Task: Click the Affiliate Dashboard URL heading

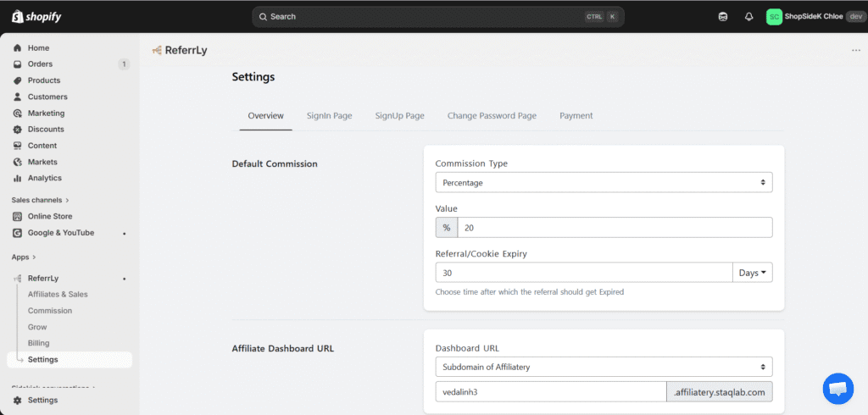Action: (283, 349)
